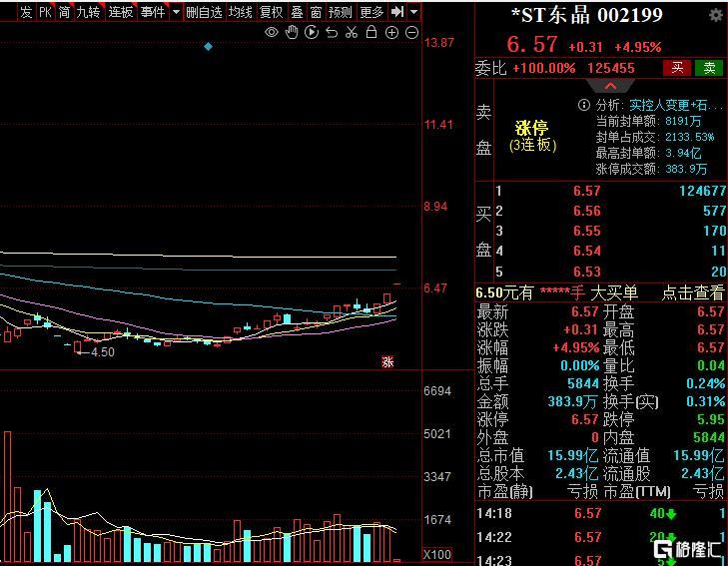Collapse the order book with red chevron
The image size is (728, 566).
pos(610,86)
